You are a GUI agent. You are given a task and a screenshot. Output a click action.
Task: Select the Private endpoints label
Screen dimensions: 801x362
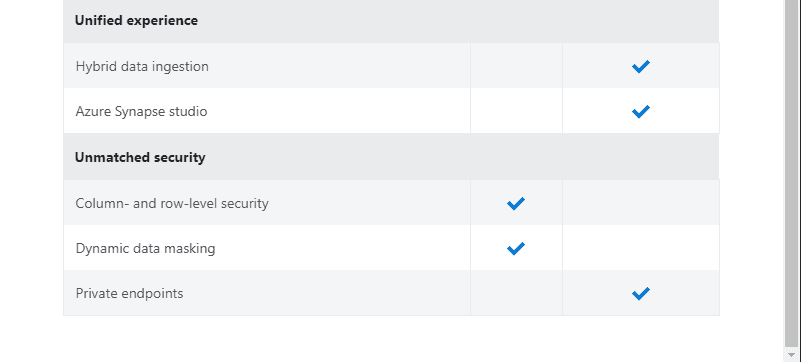pos(129,293)
